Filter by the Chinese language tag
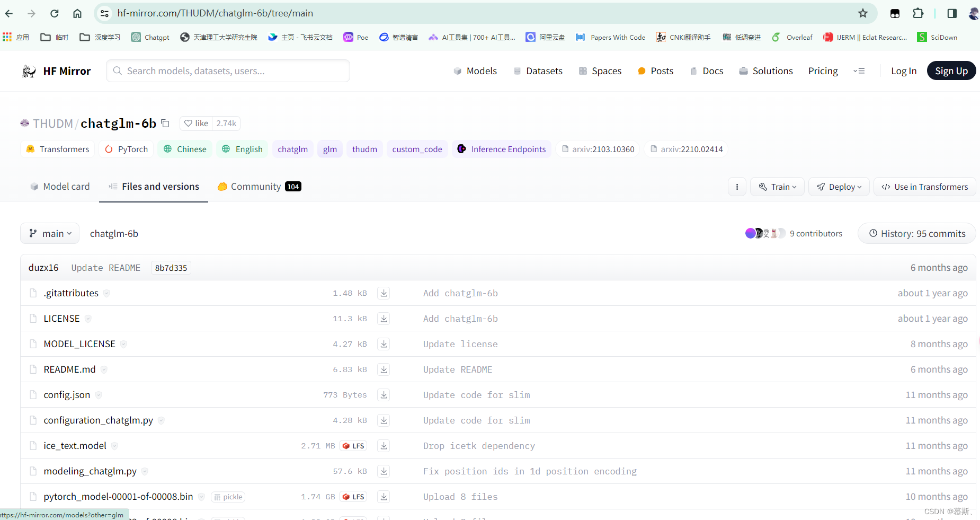 185,149
